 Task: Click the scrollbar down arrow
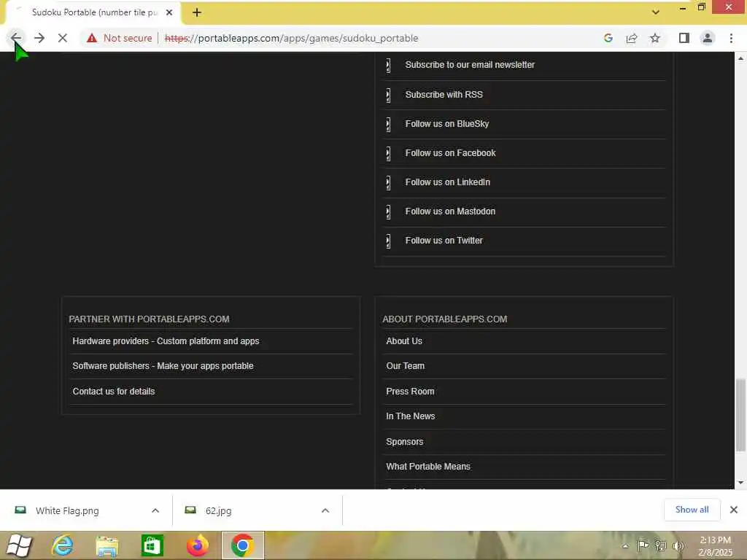740,483
